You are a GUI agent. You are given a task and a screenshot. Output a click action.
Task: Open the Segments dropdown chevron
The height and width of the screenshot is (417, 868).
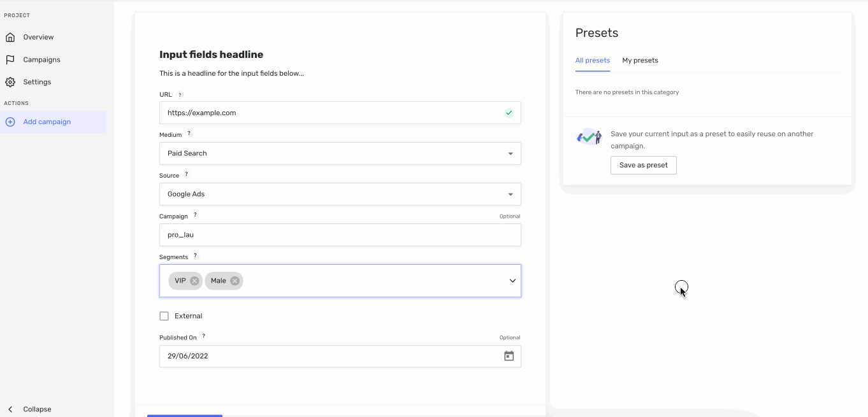pos(512,280)
